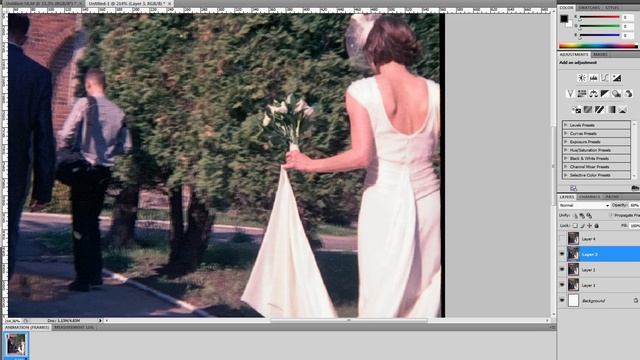Expand Selective Color Presets list
Image resolution: width=640 pixels, height=360 pixels.
[x=566, y=175]
